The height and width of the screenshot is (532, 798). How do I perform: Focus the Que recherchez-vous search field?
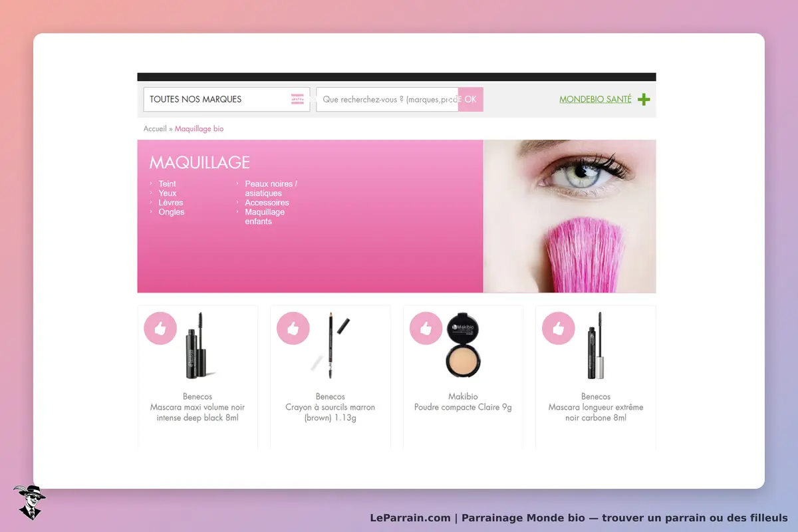click(387, 100)
